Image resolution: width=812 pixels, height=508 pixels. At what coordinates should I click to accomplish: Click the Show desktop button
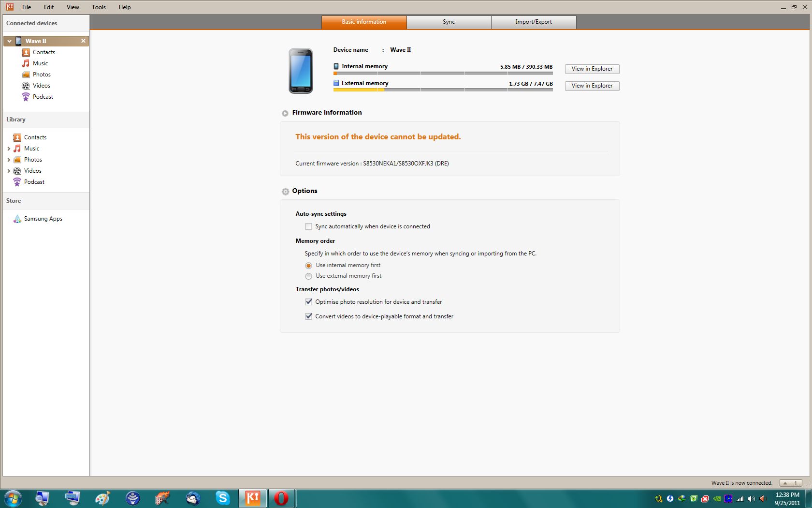pos(808,498)
